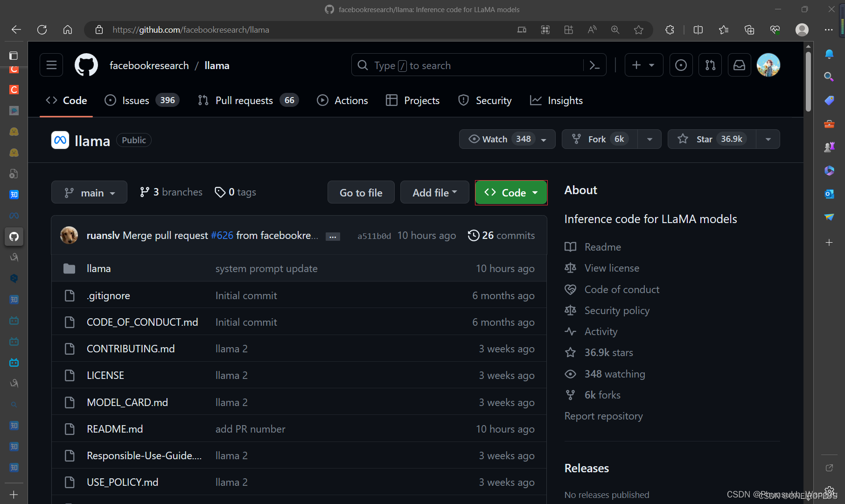Open the notifications inbox icon
Screen dimensions: 845x504
[740, 65]
